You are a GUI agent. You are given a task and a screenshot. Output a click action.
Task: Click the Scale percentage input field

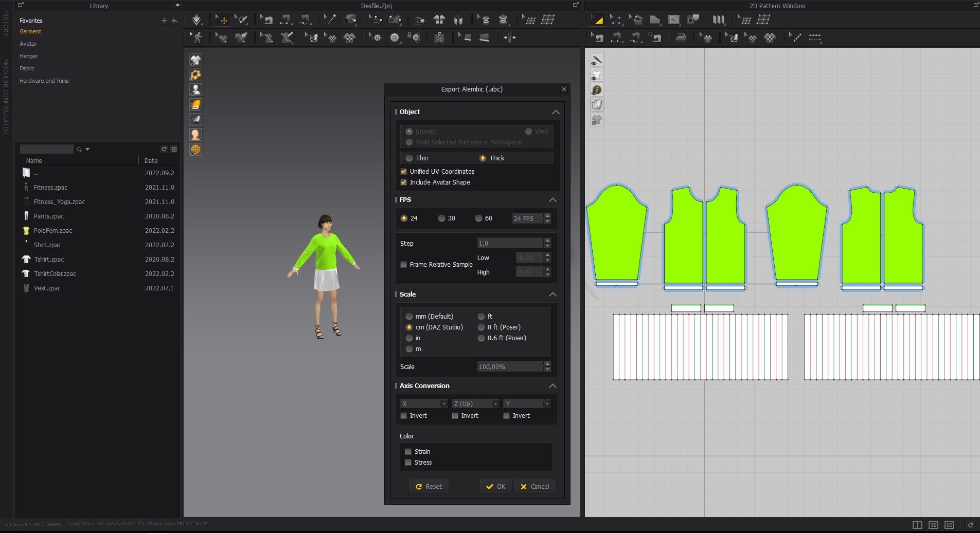(x=510, y=367)
